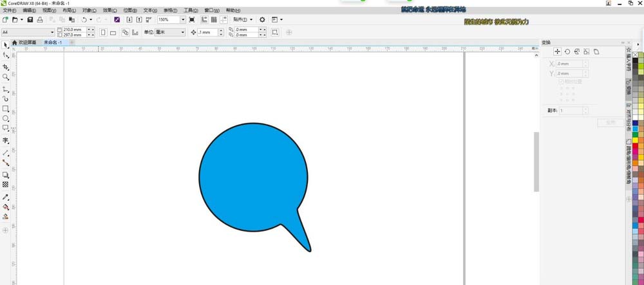Click the nudge distance .1 mm field
644x285 pixels.
click(x=207, y=32)
